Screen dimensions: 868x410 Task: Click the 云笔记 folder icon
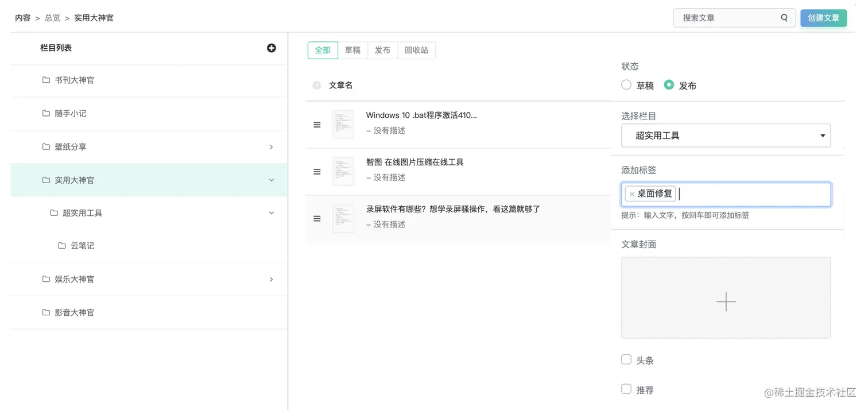(x=62, y=246)
